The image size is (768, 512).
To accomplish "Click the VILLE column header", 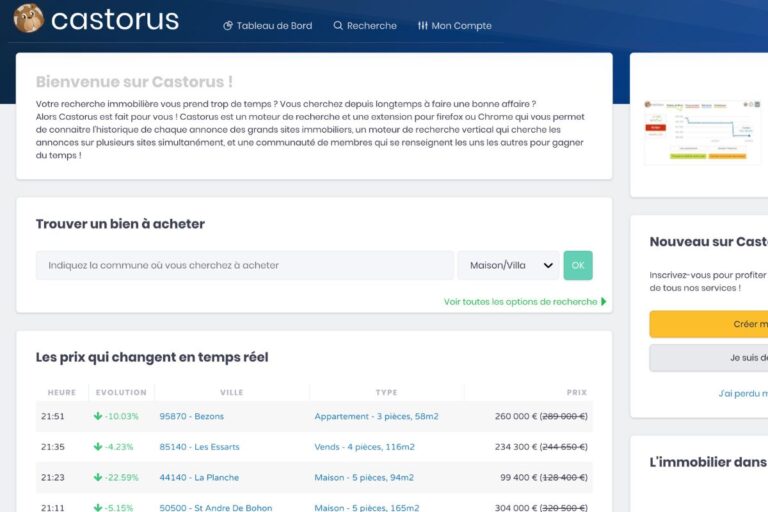I will (232, 392).
